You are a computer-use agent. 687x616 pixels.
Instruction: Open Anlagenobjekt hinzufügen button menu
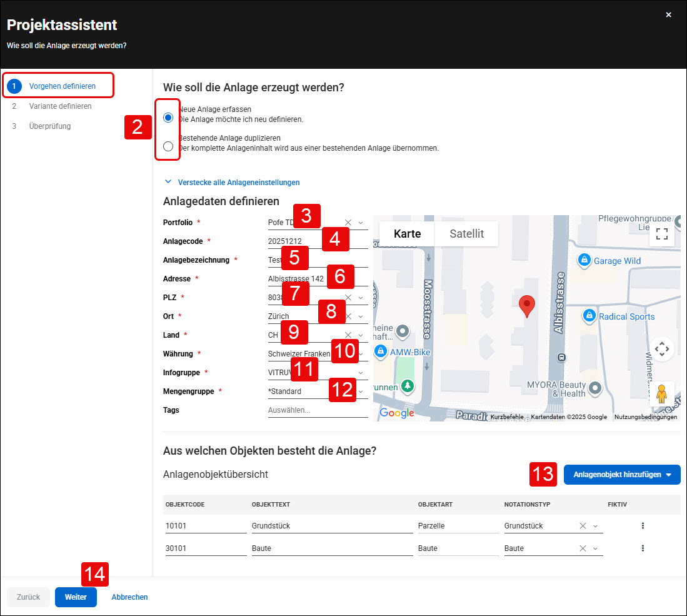tap(622, 475)
